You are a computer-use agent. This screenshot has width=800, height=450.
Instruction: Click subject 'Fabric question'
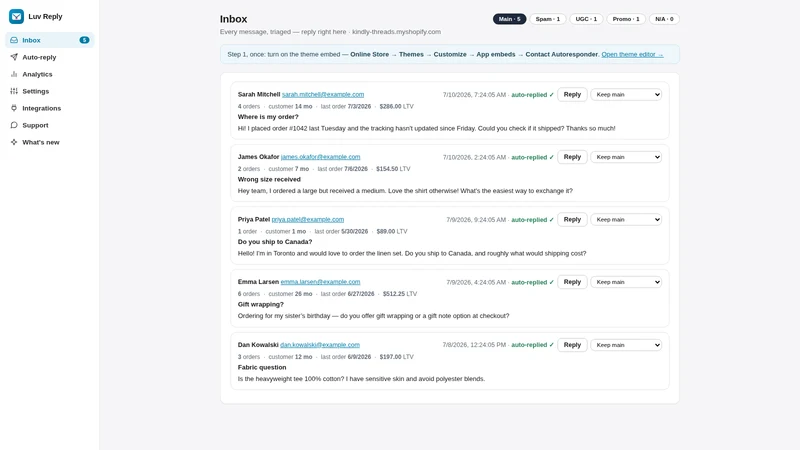tap(262, 367)
